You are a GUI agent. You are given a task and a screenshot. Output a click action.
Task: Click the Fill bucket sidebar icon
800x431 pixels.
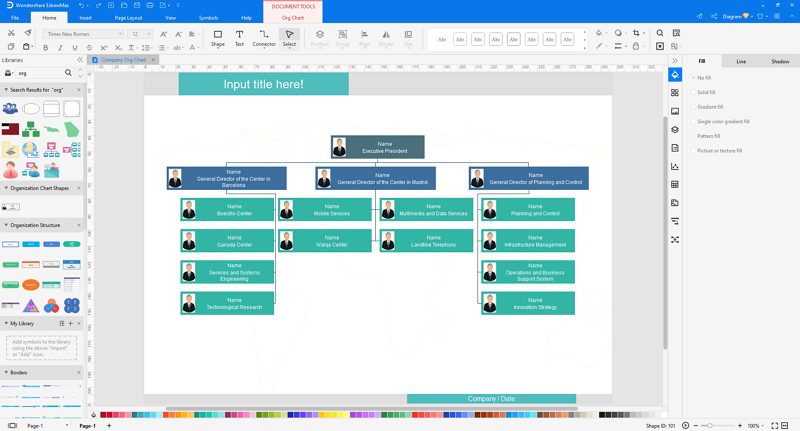(675, 74)
